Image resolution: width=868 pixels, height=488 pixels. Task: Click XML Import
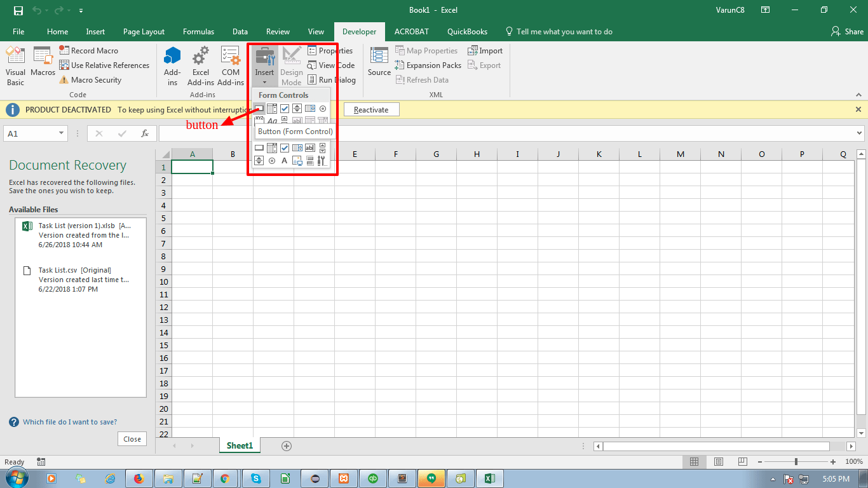point(485,51)
